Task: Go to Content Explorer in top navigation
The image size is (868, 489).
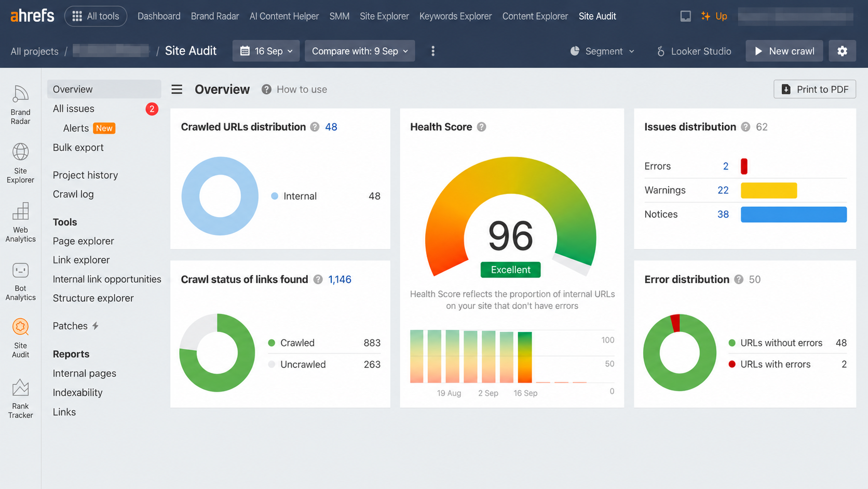Action: click(x=535, y=16)
